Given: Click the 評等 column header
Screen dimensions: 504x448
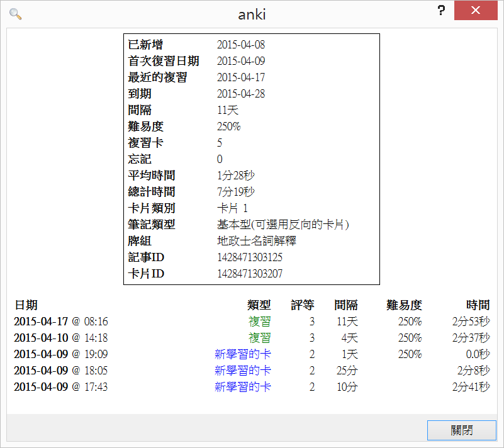Looking at the screenshot, I should coord(303,305).
